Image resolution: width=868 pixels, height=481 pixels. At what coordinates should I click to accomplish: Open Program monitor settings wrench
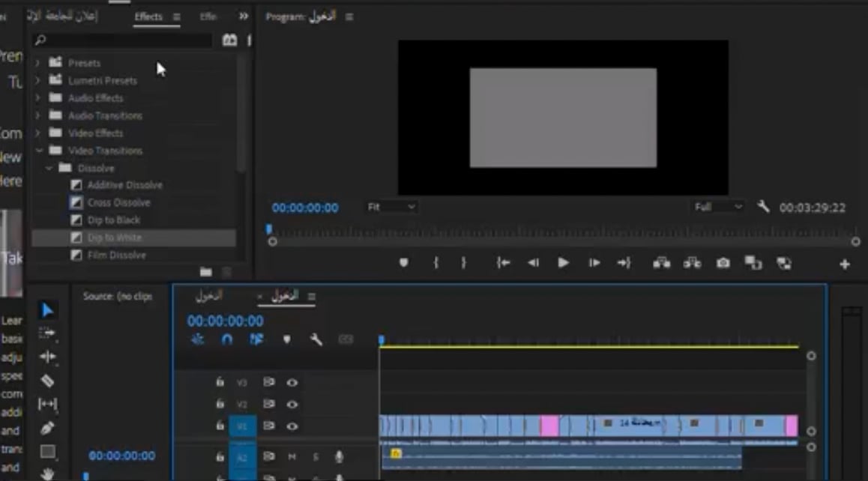point(763,207)
